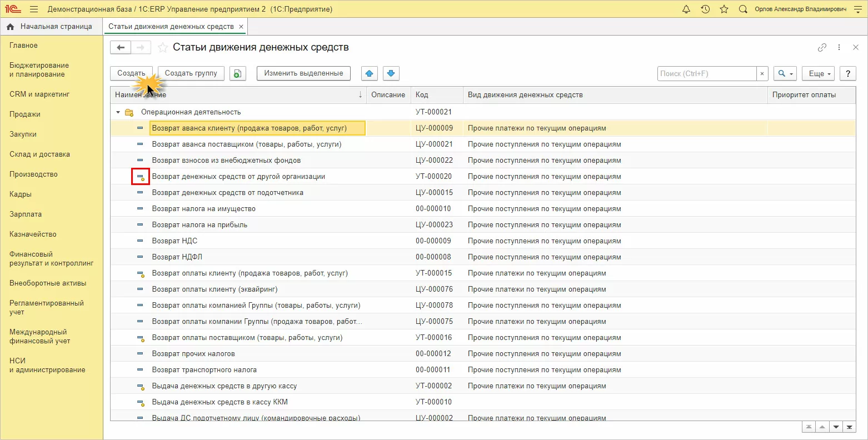Click the global search magnifier icon
The image size is (868, 440).
tap(743, 9)
